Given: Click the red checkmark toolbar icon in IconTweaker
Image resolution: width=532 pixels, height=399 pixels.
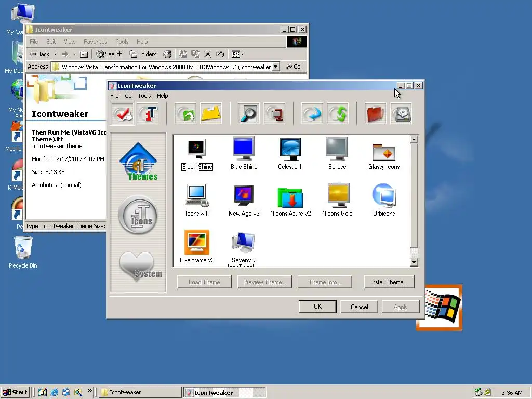Looking at the screenshot, I should pyautogui.click(x=123, y=114).
